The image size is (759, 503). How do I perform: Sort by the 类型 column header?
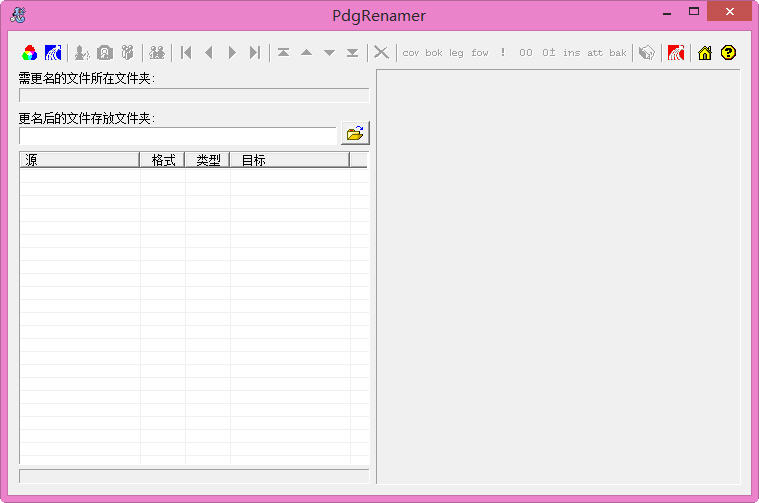[207, 160]
